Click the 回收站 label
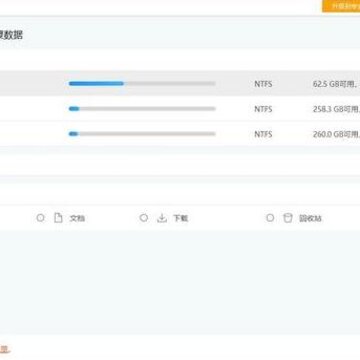 pyautogui.click(x=310, y=219)
